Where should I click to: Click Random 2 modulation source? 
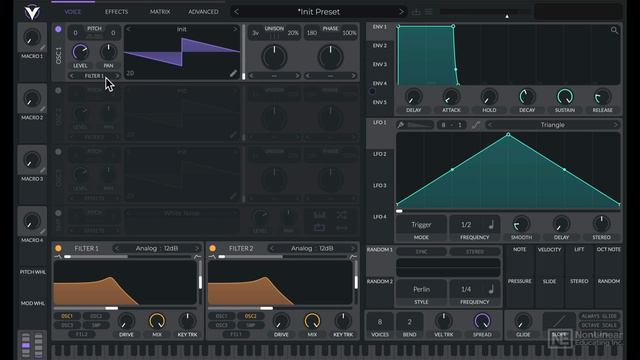click(380, 281)
